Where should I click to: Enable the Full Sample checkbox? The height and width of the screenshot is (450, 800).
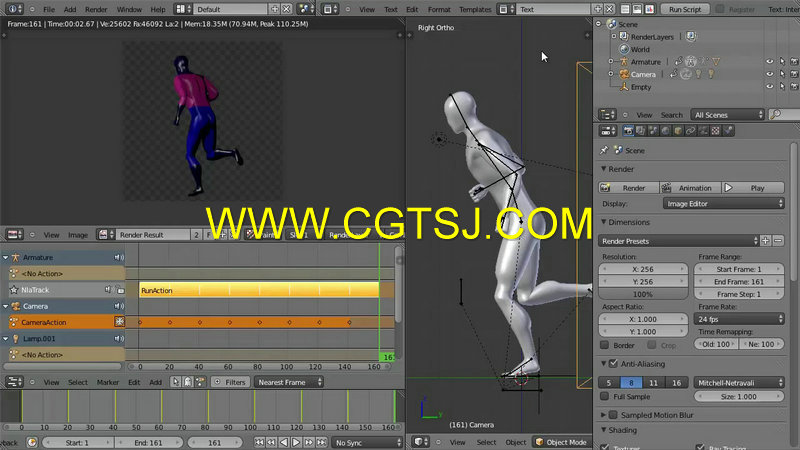[605, 396]
